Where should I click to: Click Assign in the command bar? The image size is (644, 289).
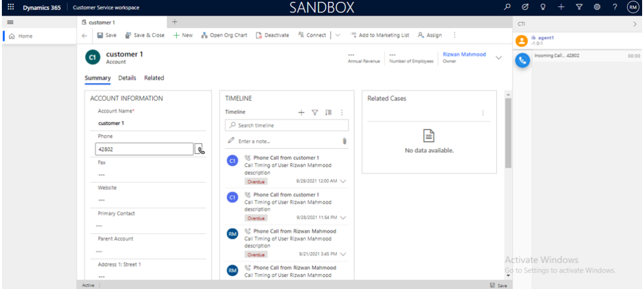point(430,35)
